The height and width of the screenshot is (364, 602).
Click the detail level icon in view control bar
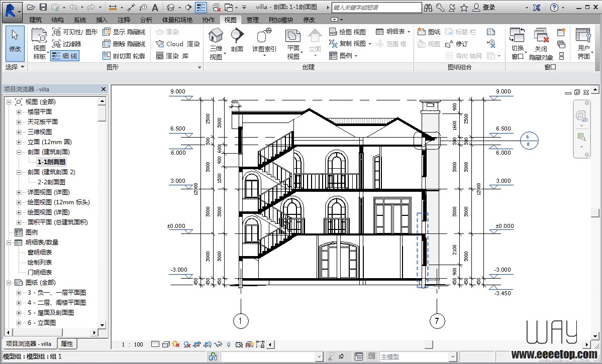[x=155, y=344]
